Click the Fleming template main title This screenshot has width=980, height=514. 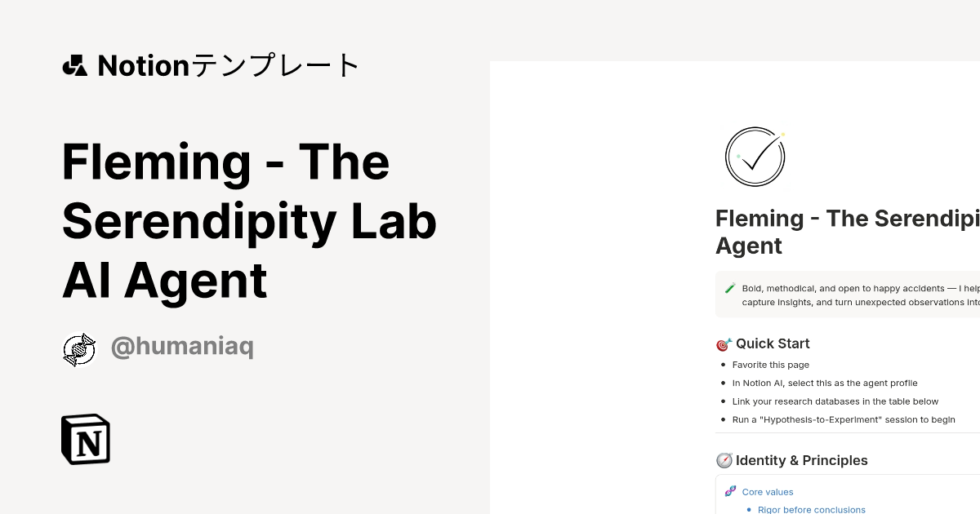249,221
